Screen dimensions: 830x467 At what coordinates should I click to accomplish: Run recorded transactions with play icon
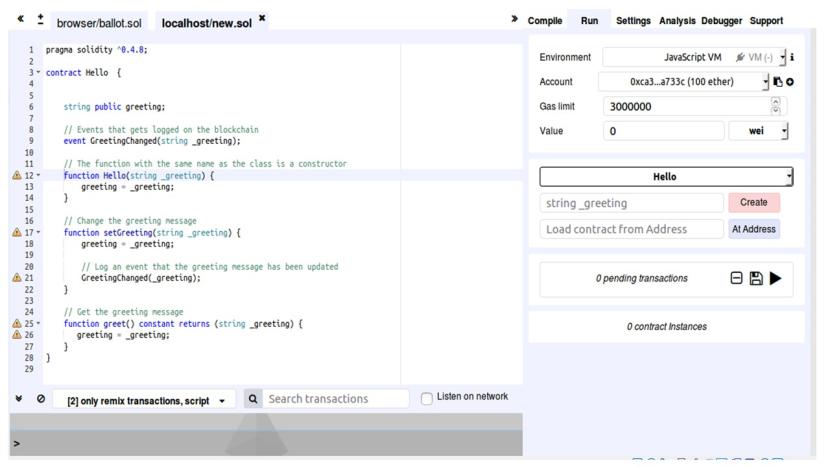coord(774,278)
